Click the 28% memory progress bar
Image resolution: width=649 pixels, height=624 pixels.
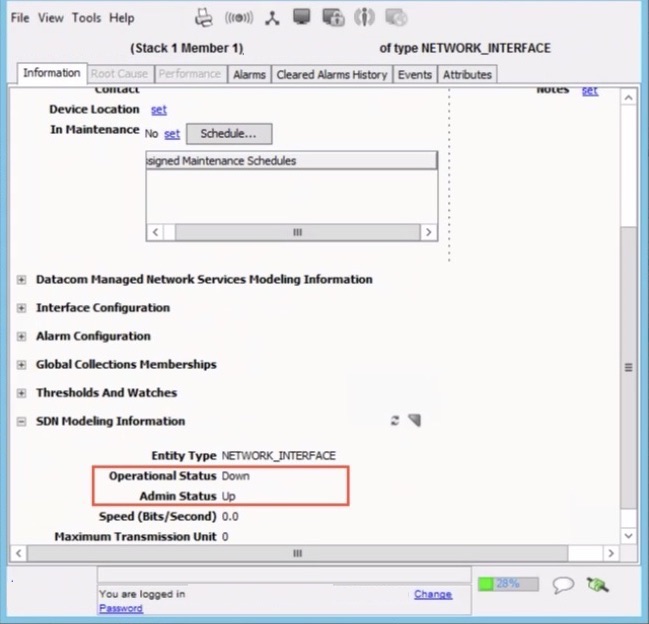click(508, 584)
